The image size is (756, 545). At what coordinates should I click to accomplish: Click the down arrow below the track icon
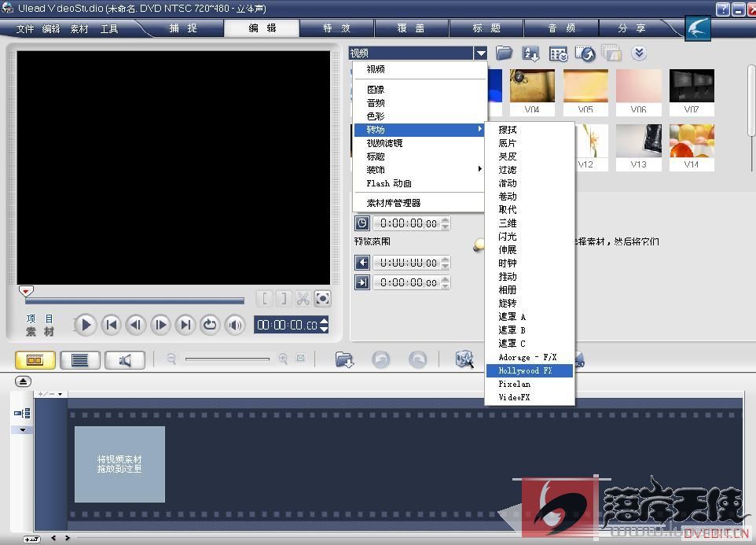(22, 429)
